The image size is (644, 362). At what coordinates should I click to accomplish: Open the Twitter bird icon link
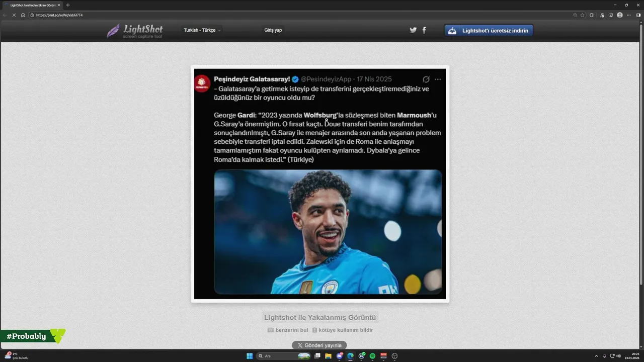point(413,30)
